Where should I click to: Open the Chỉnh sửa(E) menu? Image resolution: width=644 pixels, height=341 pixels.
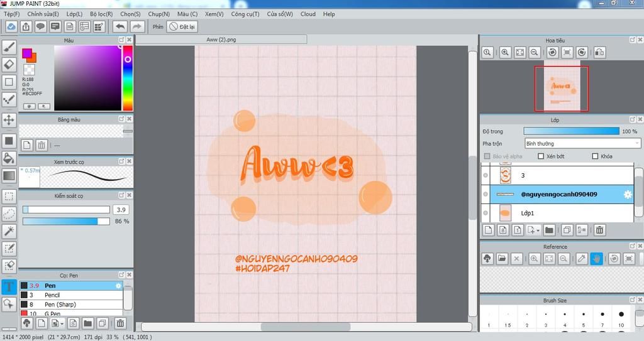pyautogui.click(x=43, y=14)
